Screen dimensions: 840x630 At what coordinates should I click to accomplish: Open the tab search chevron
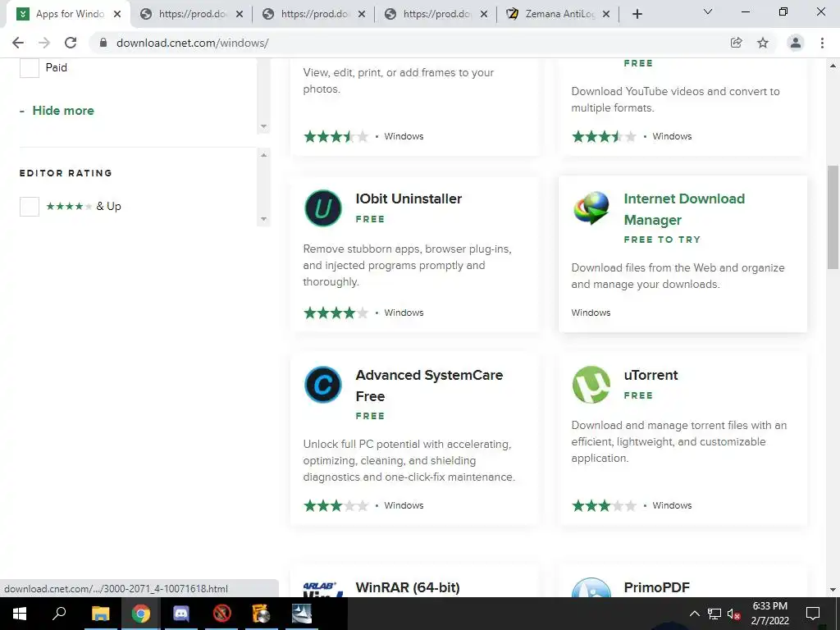708,11
